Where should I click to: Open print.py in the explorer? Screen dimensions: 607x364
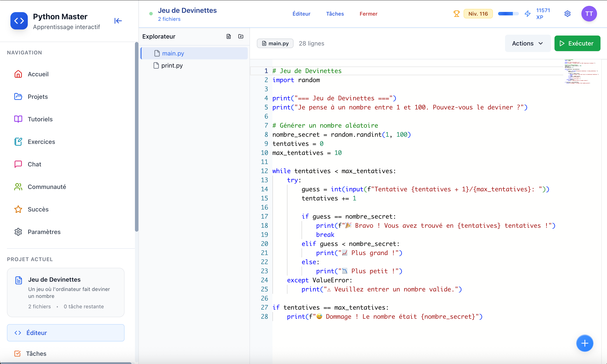(194, 65)
